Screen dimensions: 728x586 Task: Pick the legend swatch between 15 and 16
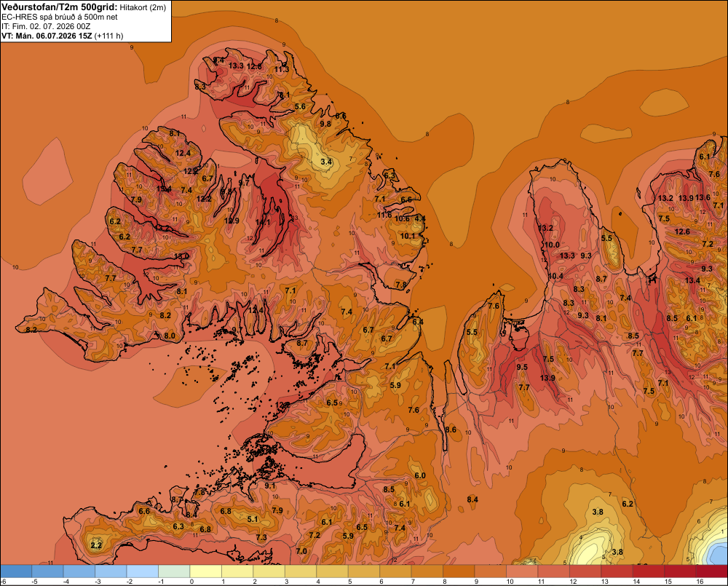pos(681,571)
